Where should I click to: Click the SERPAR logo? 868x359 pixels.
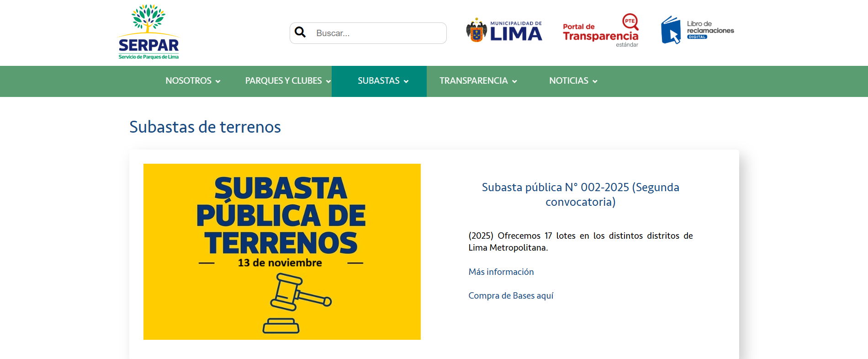148,32
